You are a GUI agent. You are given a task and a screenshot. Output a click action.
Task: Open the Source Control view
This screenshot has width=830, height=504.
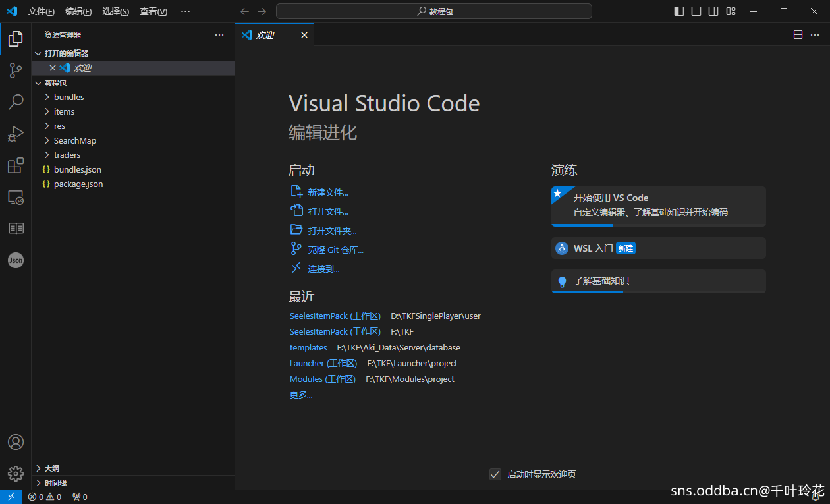point(16,70)
